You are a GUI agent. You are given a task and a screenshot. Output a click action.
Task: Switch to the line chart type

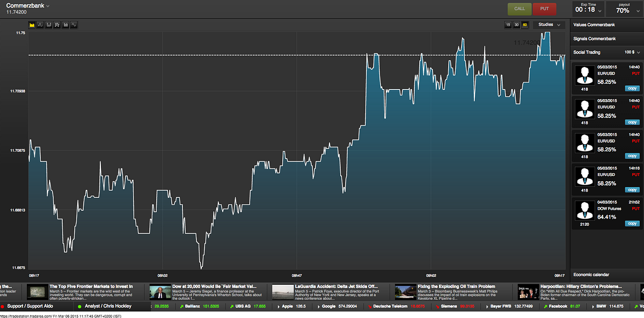click(x=40, y=25)
